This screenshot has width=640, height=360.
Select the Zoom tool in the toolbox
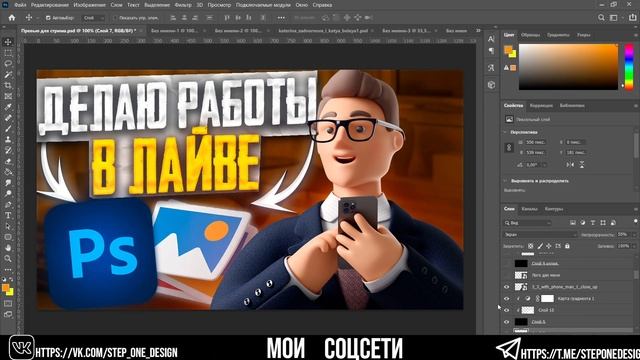8,258
